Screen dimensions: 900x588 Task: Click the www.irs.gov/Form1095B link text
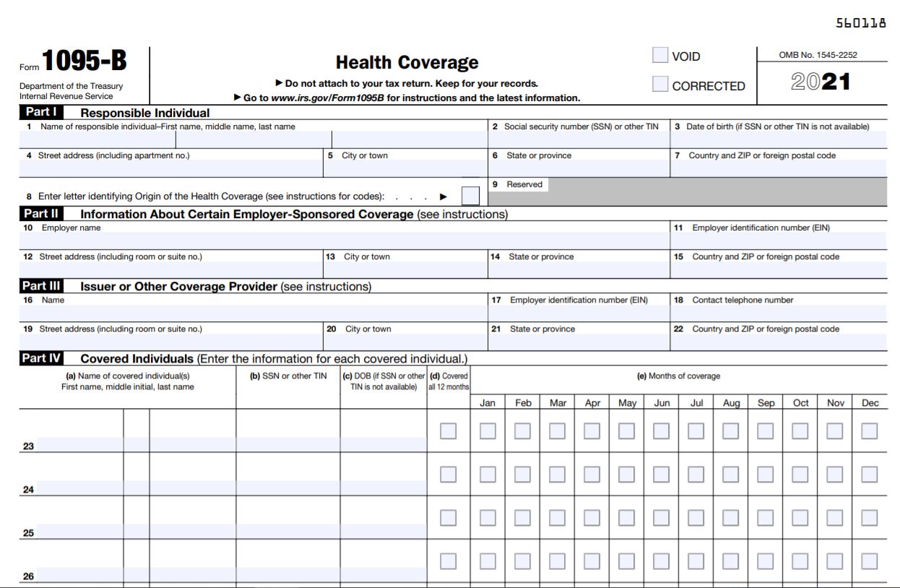click(x=327, y=98)
